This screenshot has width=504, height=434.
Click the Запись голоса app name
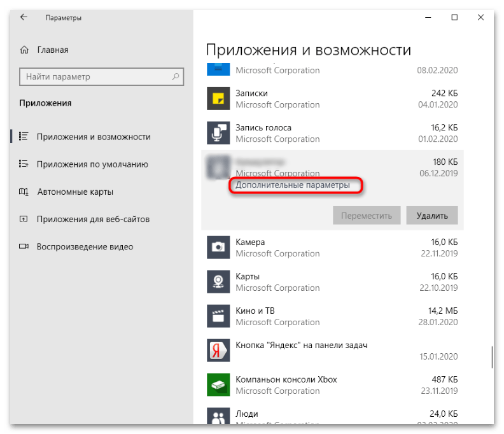pyautogui.click(x=263, y=128)
